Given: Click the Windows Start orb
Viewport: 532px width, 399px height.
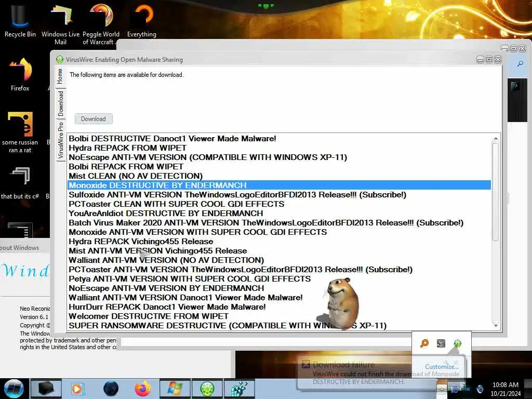Looking at the screenshot, I should (14, 389).
